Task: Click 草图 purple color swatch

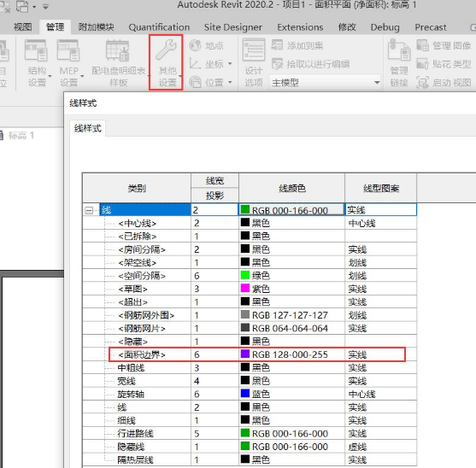Action: pos(245,288)
